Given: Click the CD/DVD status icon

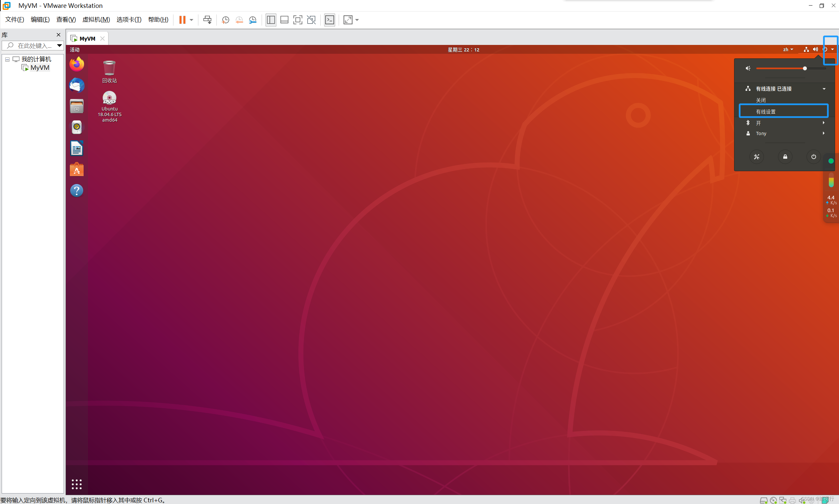Looking at the screenshot, I should (773, 500).
